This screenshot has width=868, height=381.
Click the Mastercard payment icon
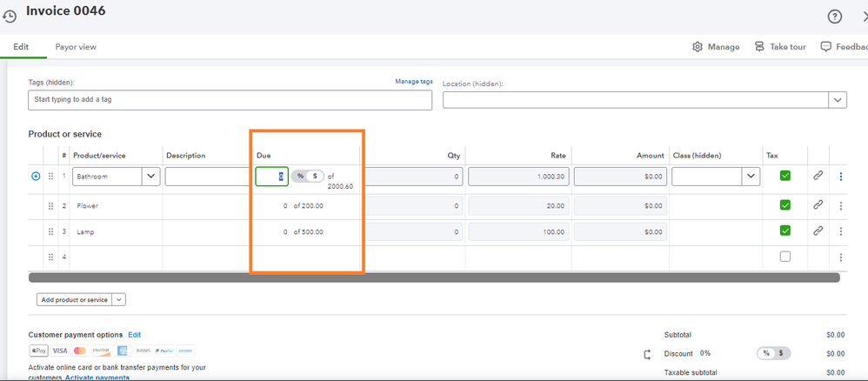click(80, 351)
